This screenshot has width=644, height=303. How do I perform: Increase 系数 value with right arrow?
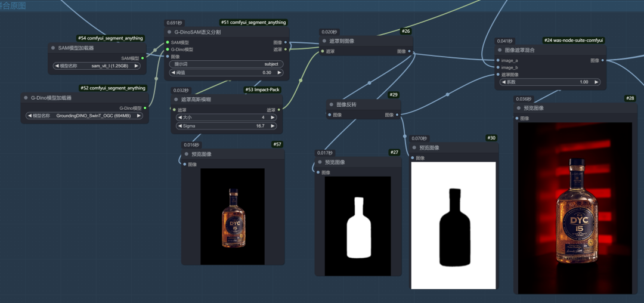[x=596, y=82]
